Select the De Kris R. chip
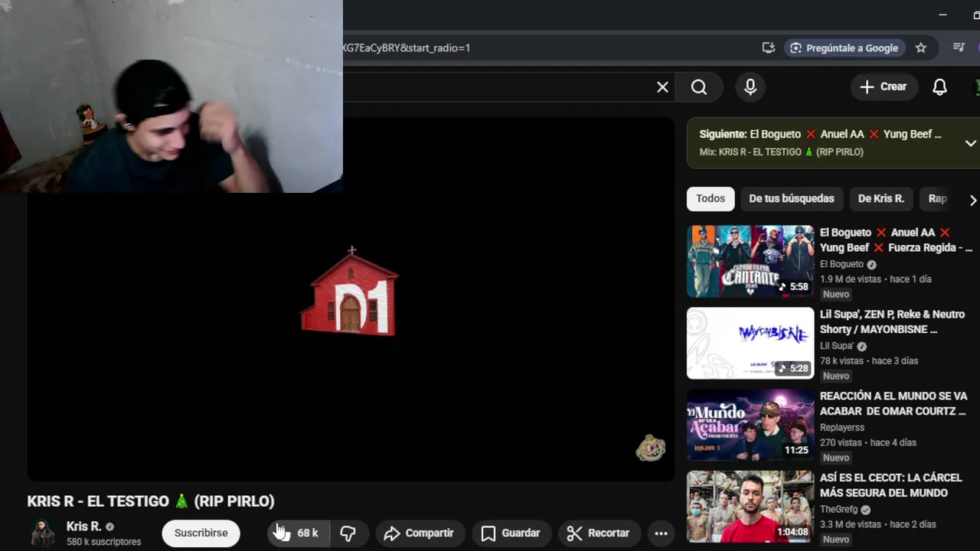This screenshot has width=980, height=551. coord(881,198)
